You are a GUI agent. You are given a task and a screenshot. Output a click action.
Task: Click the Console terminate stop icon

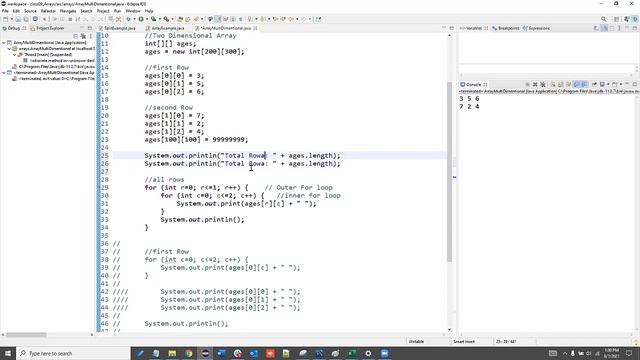[x=527, y=84]
